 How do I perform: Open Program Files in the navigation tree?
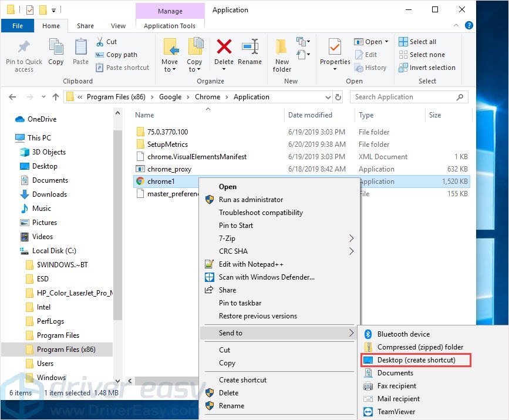pyautogui.click(x=58, y=335)
